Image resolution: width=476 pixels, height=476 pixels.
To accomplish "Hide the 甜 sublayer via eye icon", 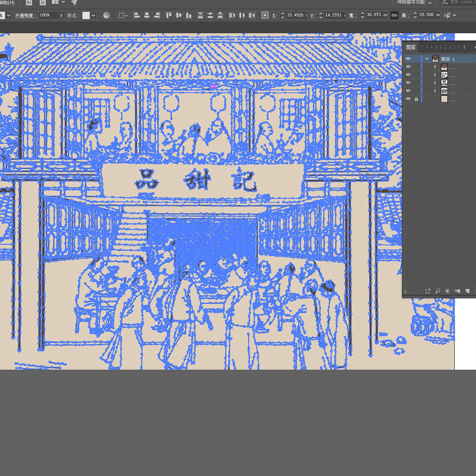I will pyautogui.click(x=408, y=90).
